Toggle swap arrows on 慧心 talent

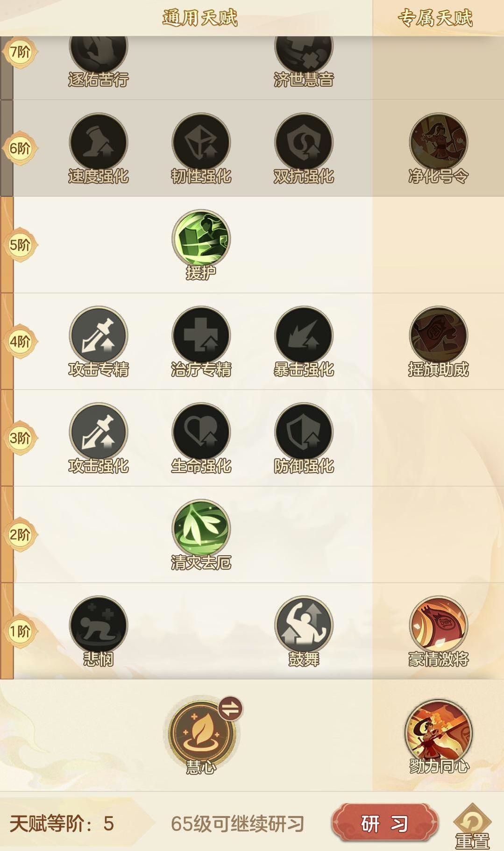point(231,709)
